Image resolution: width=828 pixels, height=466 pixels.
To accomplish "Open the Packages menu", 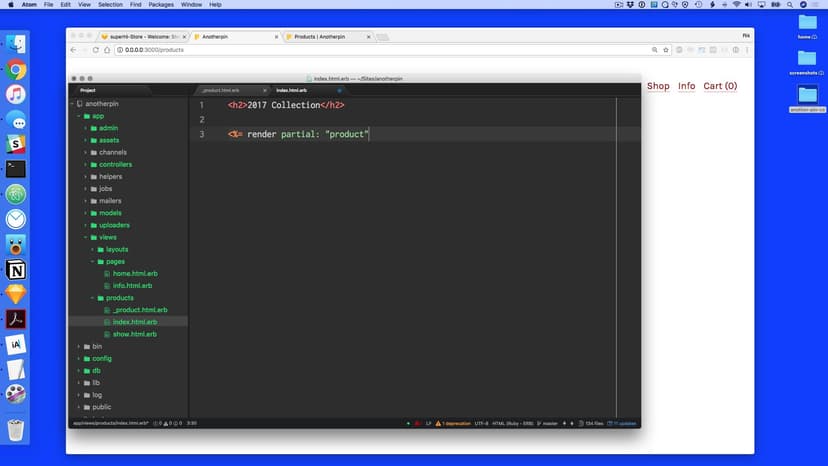I will coord(161,5).
